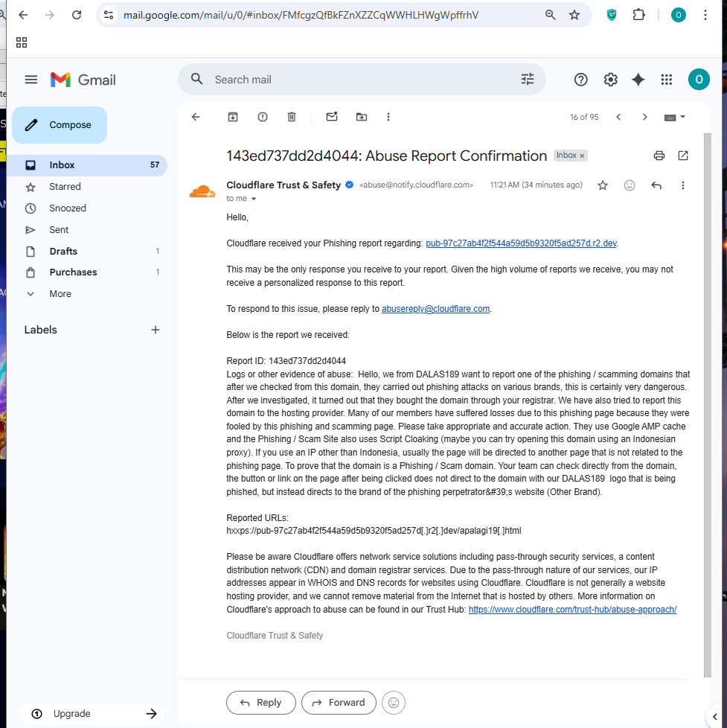Open input tools keyboard dropdown

click(x=675, y=118)
